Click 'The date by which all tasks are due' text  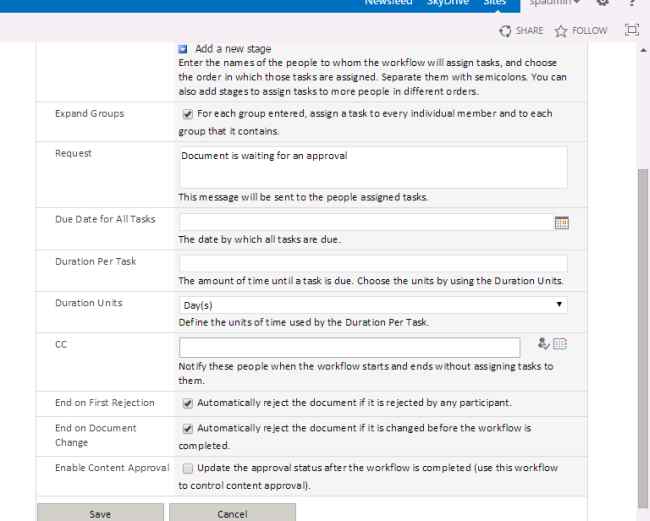(259, 240)
